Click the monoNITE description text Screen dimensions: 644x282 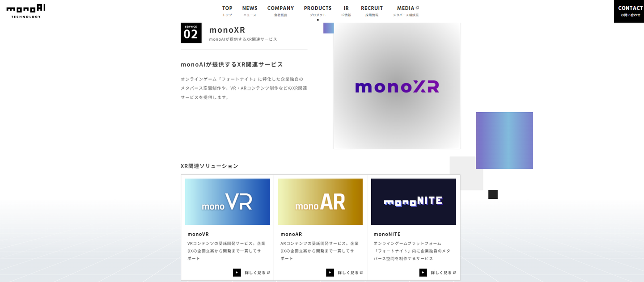click(412, 251)
